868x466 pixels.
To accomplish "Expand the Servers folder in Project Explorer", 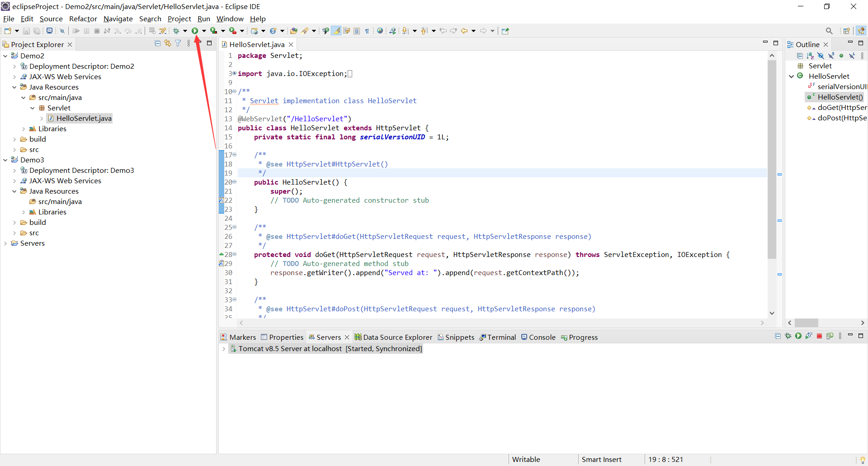I will tap(5, 243).
